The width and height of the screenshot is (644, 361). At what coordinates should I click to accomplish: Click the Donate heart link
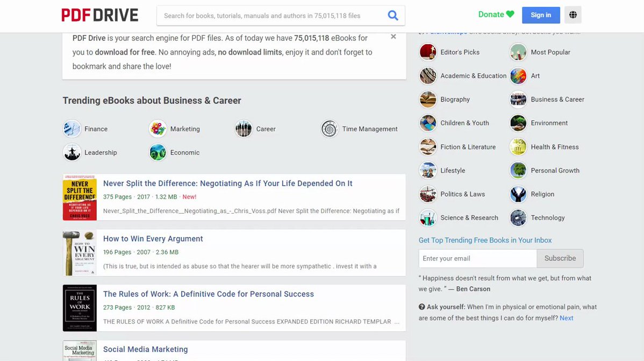click(x=496, y=15)
